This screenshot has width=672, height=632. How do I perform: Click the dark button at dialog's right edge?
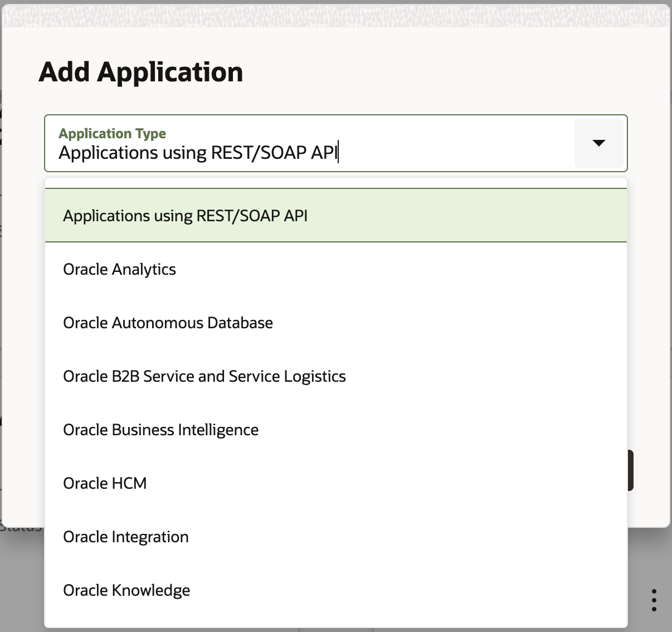(630, 470)
